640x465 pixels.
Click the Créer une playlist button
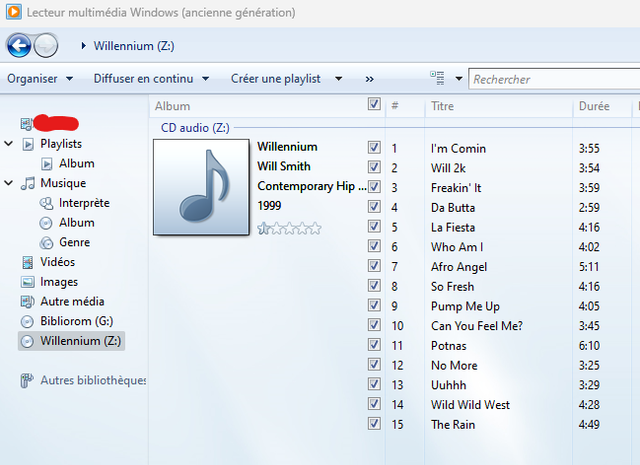click(x=276, y=78)
